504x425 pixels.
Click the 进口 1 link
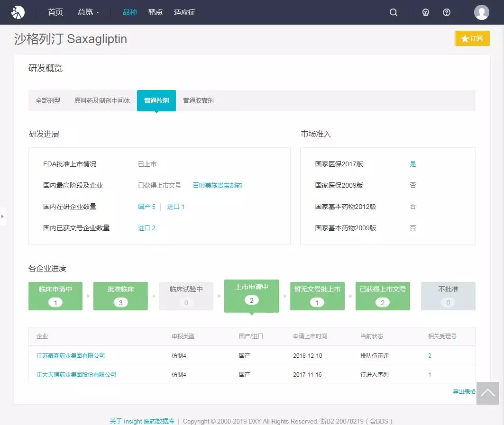pos(175,207)
